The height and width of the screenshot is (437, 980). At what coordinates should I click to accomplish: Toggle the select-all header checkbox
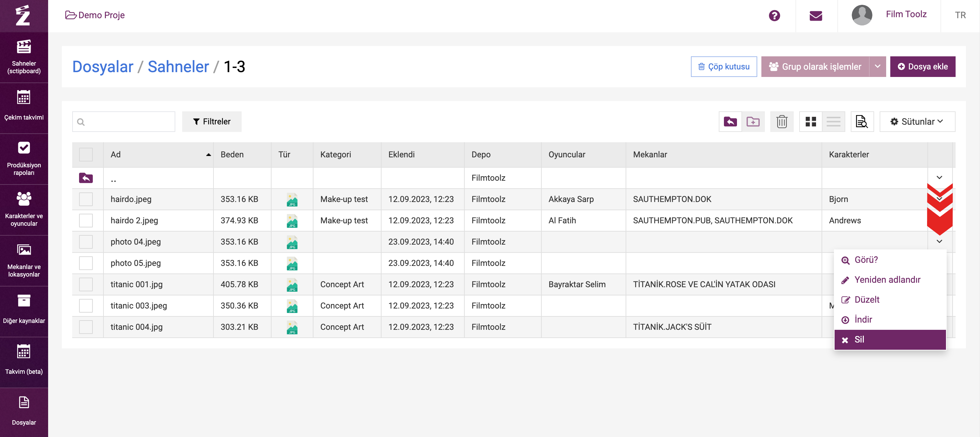[x=86, y=154]
